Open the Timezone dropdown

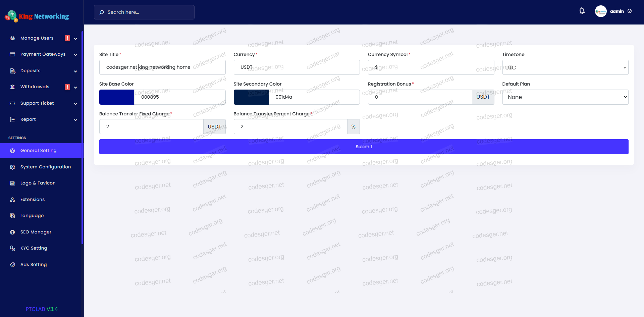coord(565,67)
